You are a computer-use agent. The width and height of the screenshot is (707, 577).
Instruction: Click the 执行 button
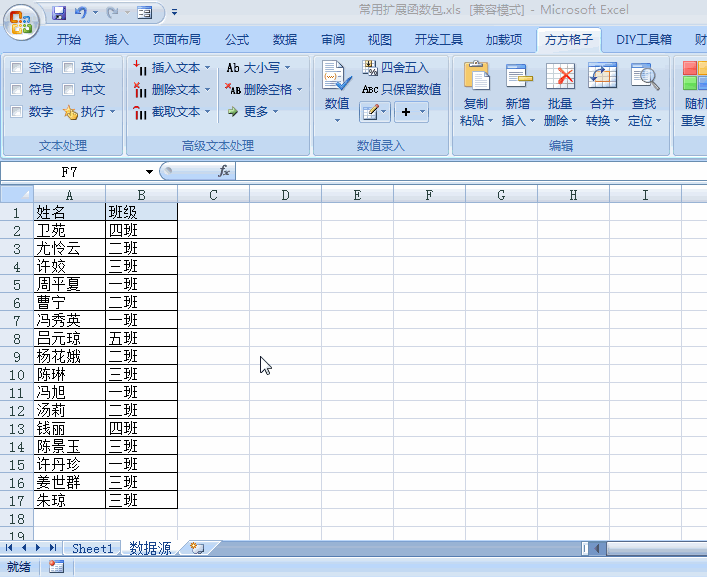[x=92, y=112]
